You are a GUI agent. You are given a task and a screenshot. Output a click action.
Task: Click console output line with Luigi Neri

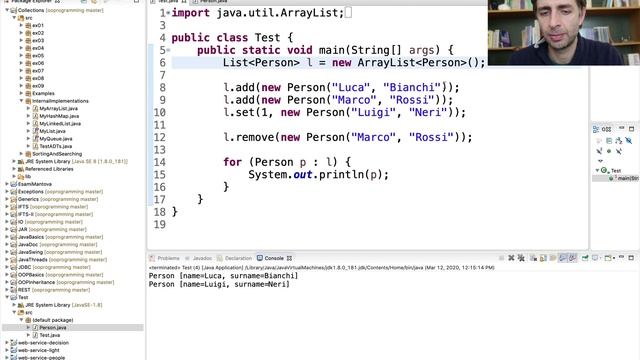(219, 284)
